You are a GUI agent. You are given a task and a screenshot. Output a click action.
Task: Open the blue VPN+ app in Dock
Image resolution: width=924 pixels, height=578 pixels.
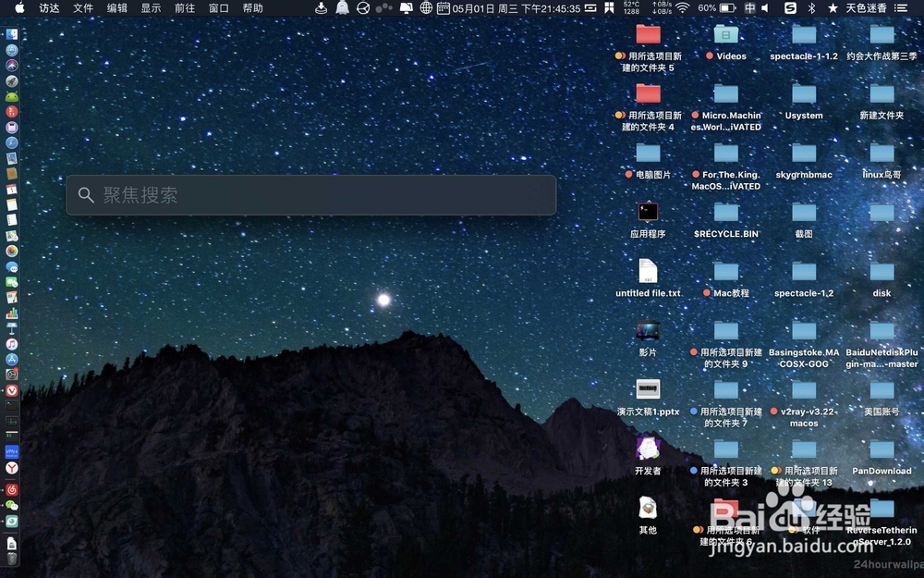tap(12, 452)
